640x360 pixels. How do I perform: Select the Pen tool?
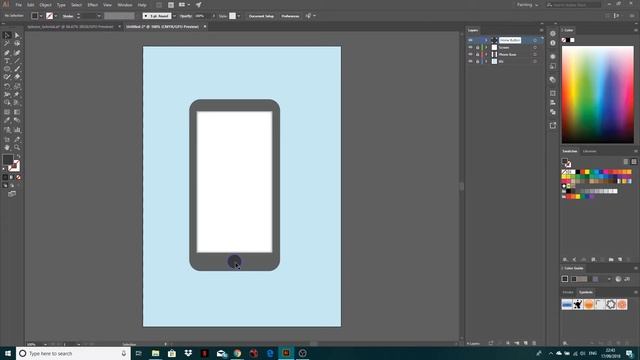click(7, 53)
